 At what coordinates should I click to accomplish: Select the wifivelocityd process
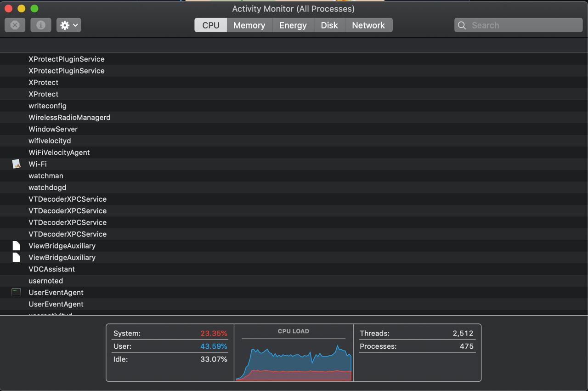pos(294,141)
